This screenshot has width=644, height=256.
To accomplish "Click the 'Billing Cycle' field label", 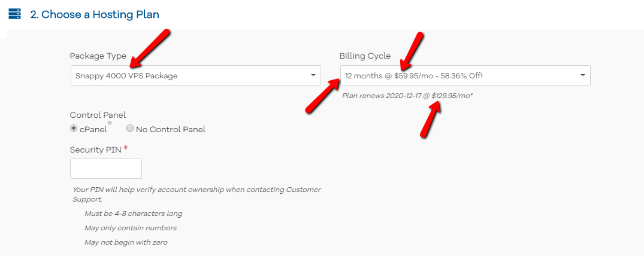I will [x=365, y=56].
